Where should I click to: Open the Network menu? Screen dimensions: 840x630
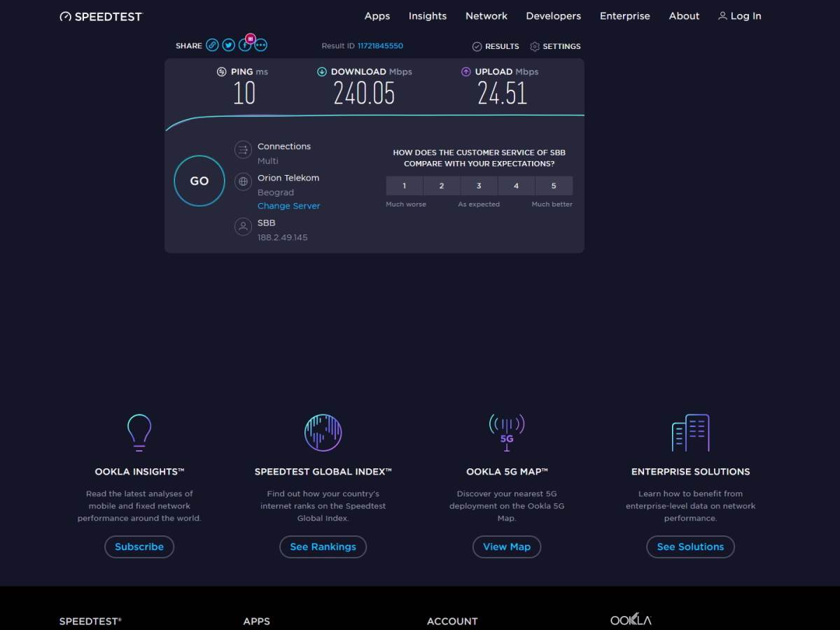click(x=486, y=16)
